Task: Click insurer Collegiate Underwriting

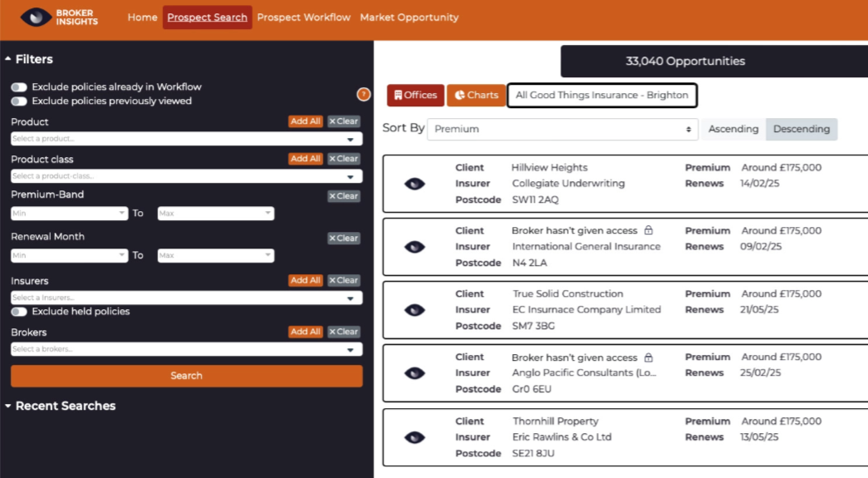Action: pos(568,184)
